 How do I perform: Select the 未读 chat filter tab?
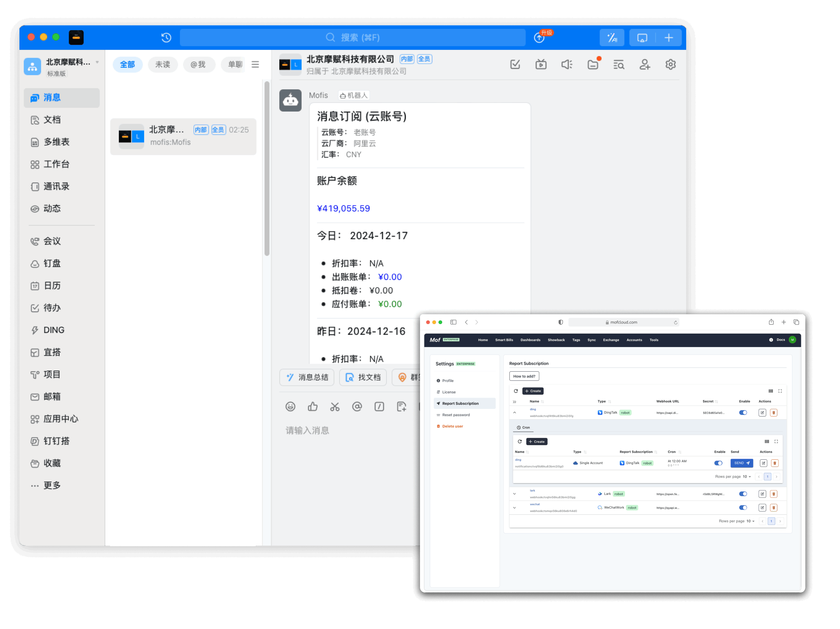point(162,65)
